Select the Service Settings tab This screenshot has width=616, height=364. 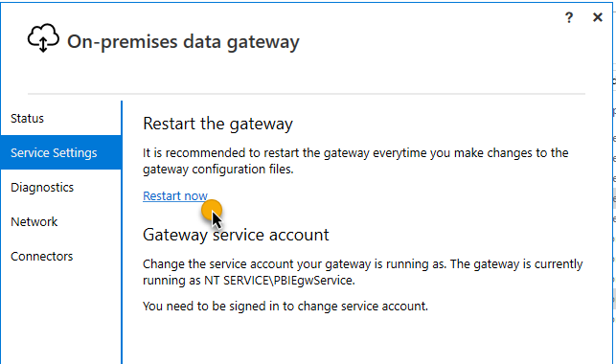(x=61, y=152)
